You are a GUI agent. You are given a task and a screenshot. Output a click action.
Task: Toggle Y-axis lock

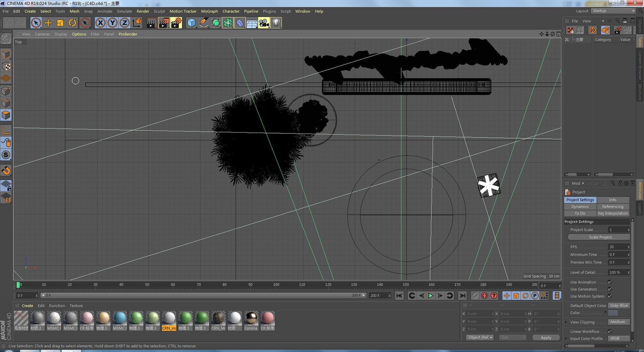pyautogui.click(x=112, y=23)
